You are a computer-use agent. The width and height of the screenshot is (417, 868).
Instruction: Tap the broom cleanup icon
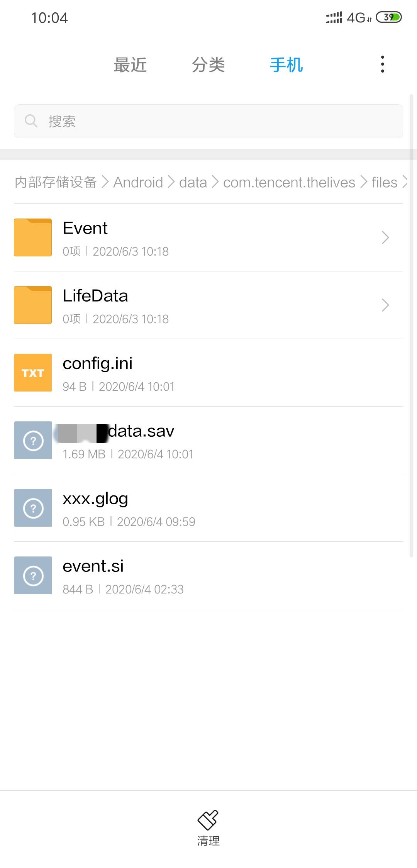208,819
